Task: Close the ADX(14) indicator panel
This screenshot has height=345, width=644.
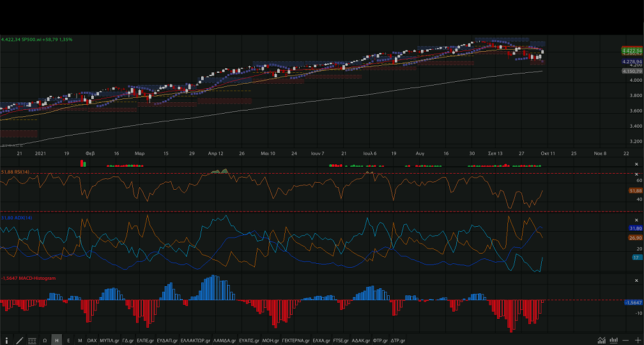Action: click(x=637, y=220)
